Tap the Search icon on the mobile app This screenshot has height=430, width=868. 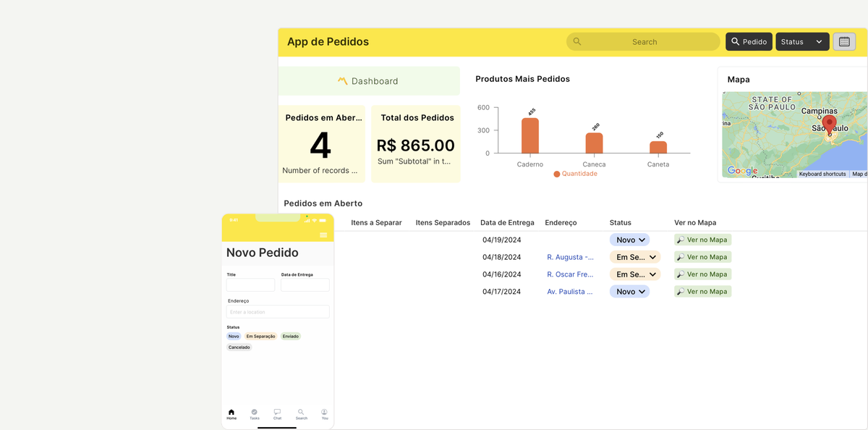301,413
